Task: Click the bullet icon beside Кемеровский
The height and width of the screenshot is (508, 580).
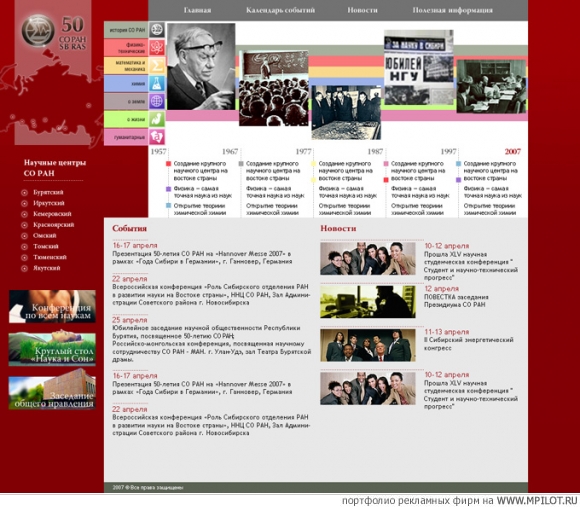Action: (24, 214)
